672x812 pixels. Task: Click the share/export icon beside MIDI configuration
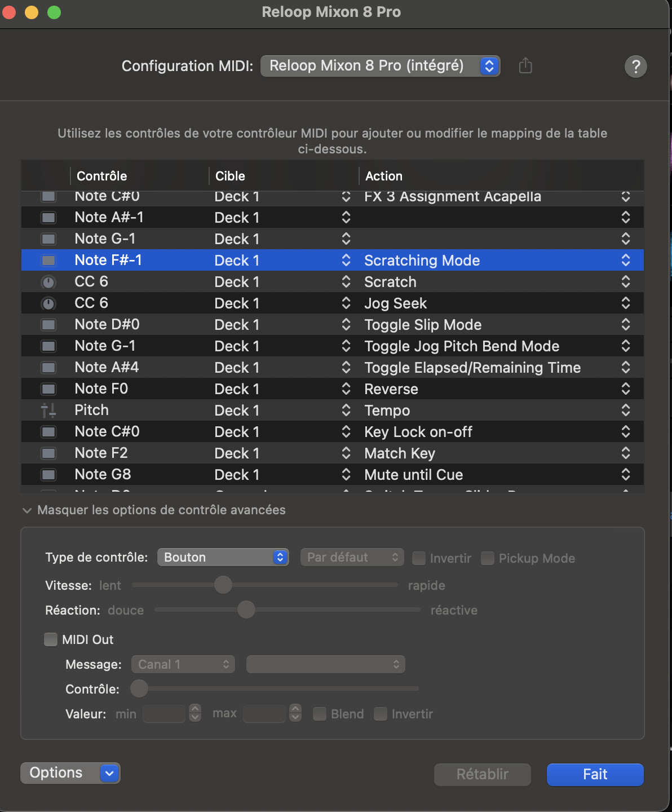[525, 65]
